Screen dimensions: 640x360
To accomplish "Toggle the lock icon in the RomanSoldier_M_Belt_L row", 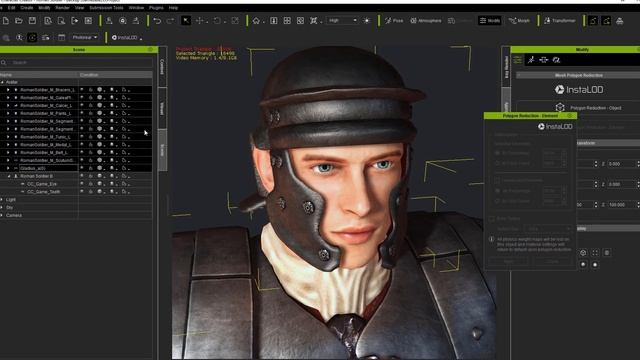I will coord(91,152).
